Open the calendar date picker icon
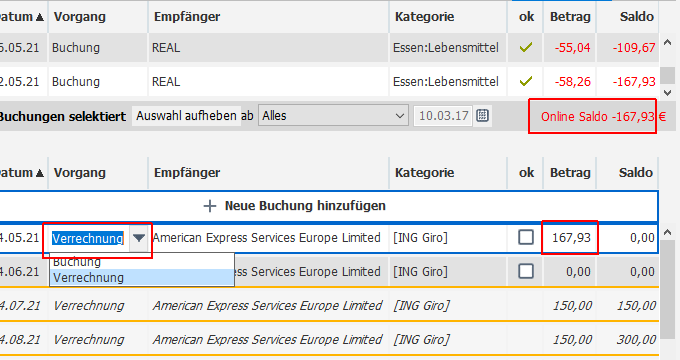Viewport: 680px width, 360px height. (x=482, y=116)
